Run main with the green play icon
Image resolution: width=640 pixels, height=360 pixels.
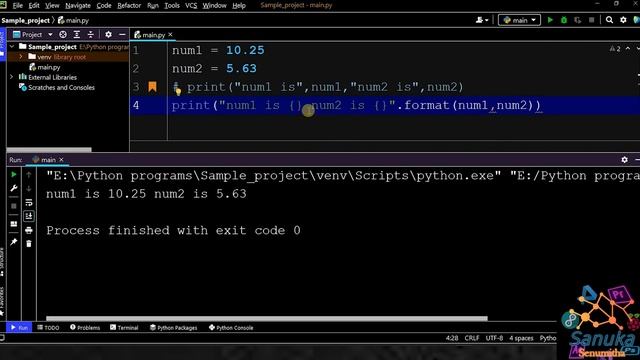pos(550,20)
